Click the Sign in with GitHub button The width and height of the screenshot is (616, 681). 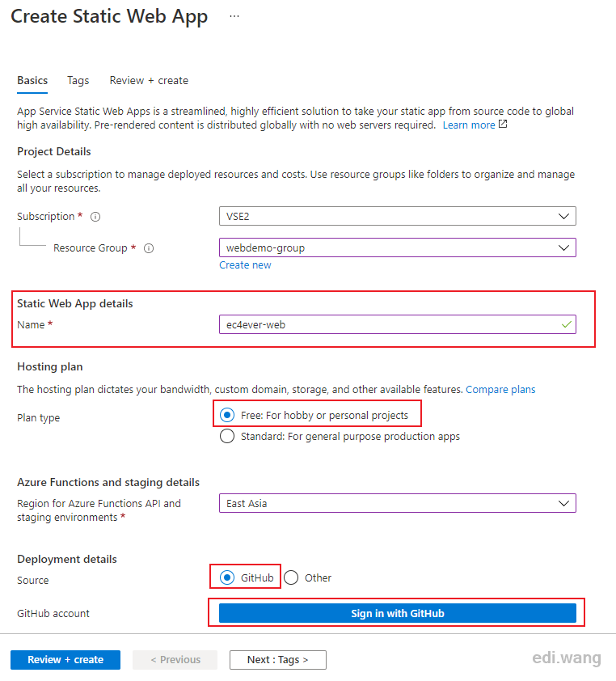(397, 613)
